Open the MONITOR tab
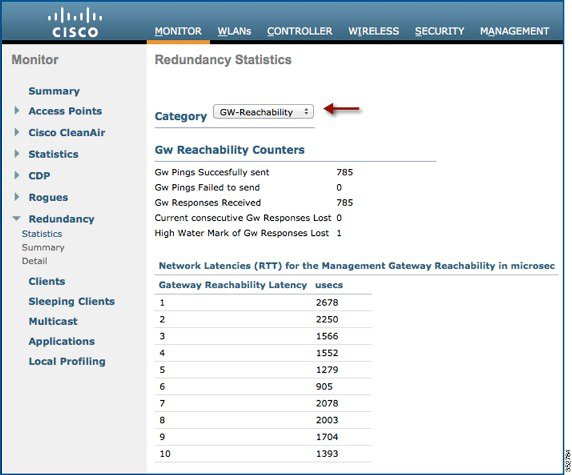572x475 pixels. (x=178, y=31)
